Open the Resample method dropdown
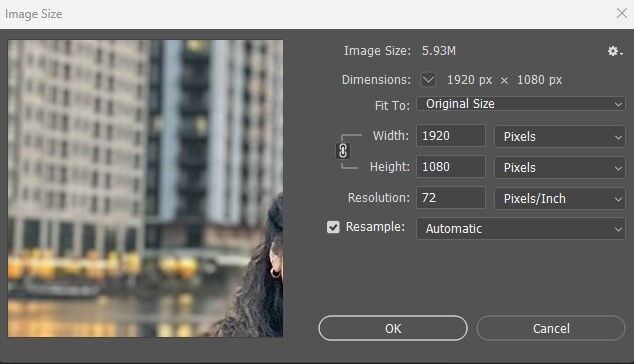The height and width of the screenshot is (364, 634). 521,229
